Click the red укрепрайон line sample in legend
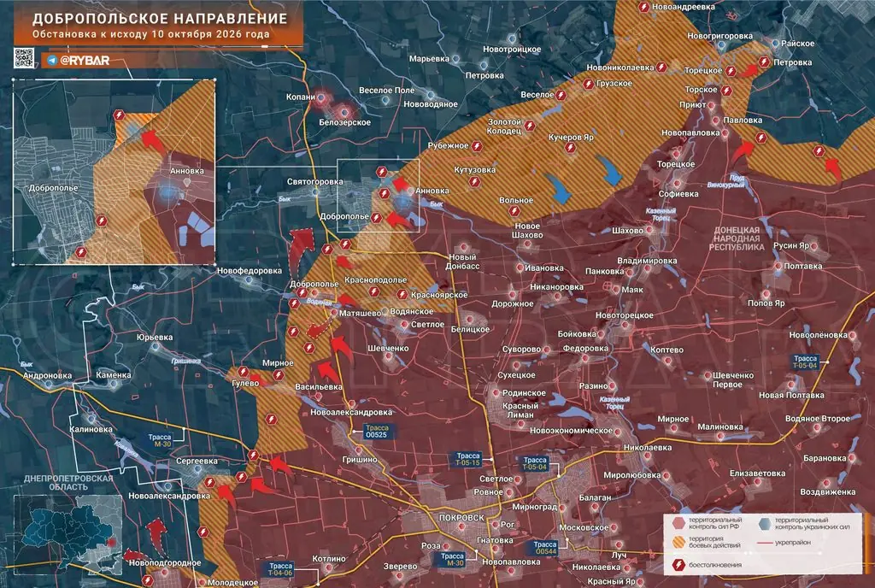 tap(764, 543)
